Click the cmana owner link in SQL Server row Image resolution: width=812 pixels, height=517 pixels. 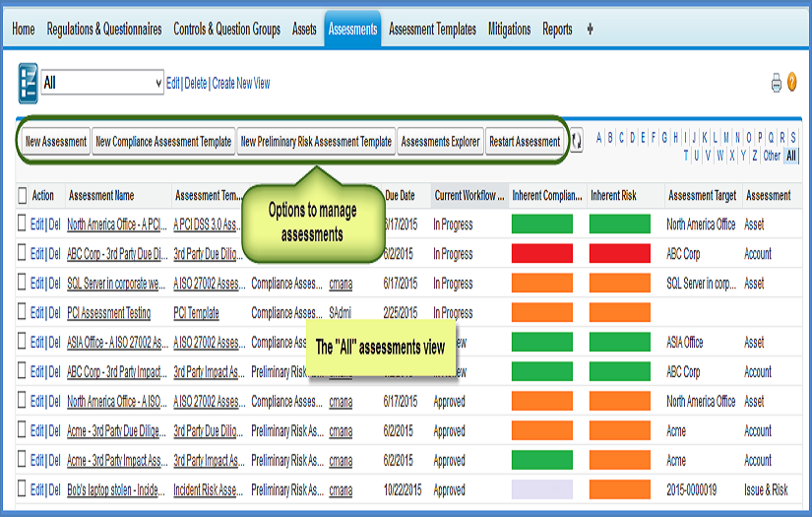point(341,284)
